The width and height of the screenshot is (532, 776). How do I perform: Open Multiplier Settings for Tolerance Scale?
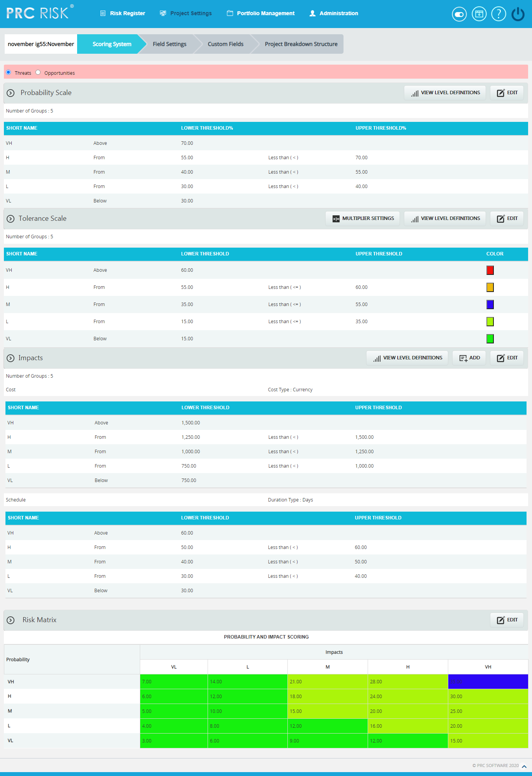(363, 218)
